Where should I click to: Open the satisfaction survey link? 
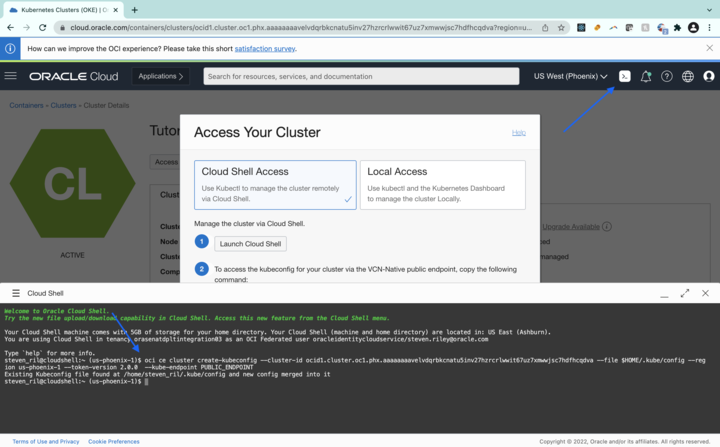[x=264, y=49]
